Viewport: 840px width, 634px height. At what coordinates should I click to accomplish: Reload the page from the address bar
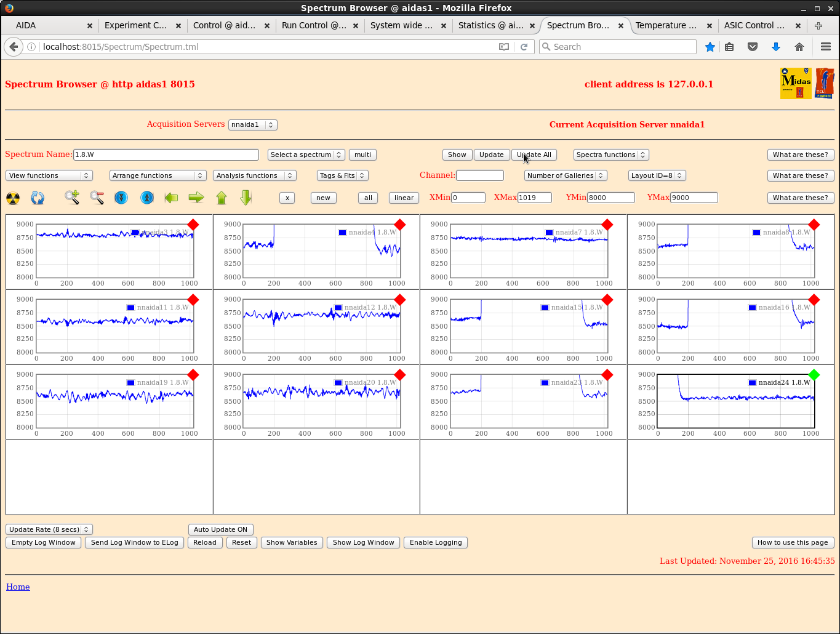[x=524, y=47]
